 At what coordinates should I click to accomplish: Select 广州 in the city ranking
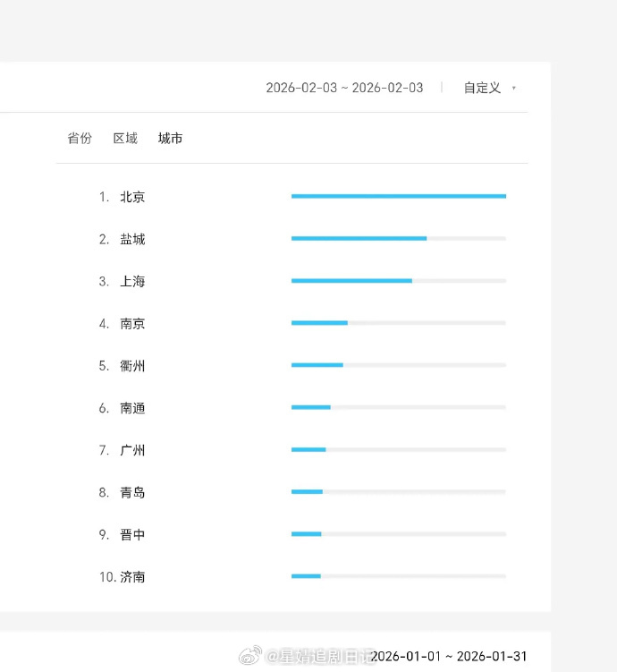tap(132, 450)
